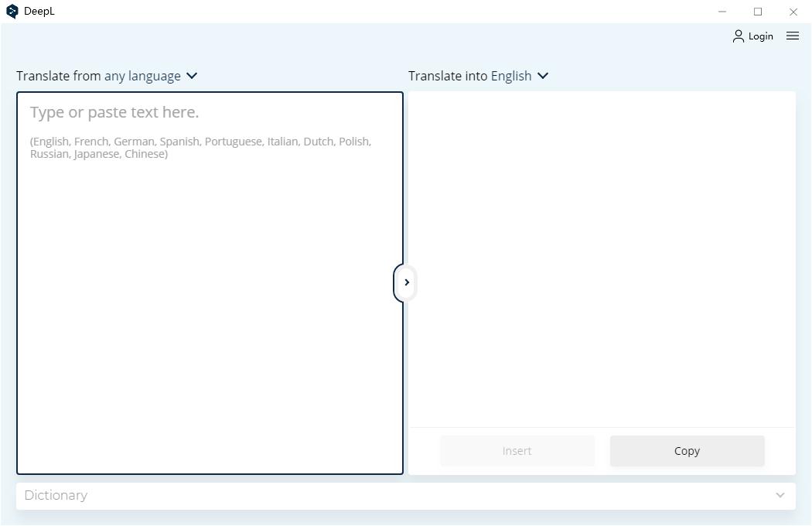Open the 'Translate from any language' dropdown
Screen dimensions: 812x526
click(143, 76)
